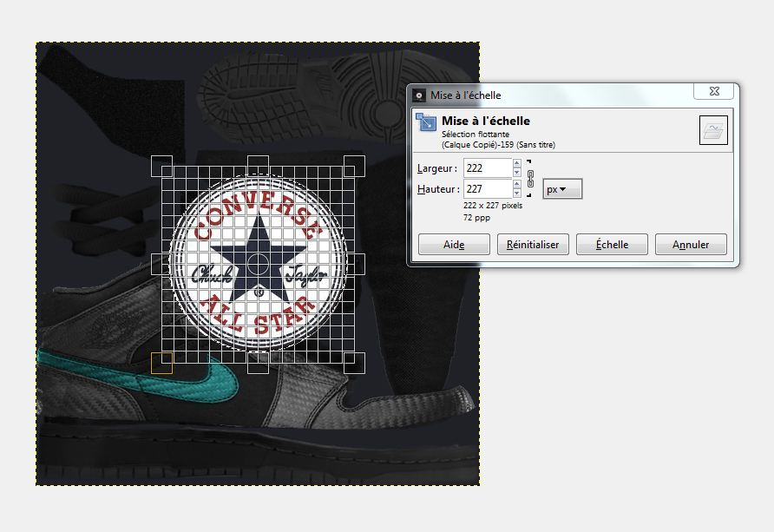The width and height of the screenshot is (774, 532).
Task: Click the left-middle scale handle
Action: [x=161, y=265]
